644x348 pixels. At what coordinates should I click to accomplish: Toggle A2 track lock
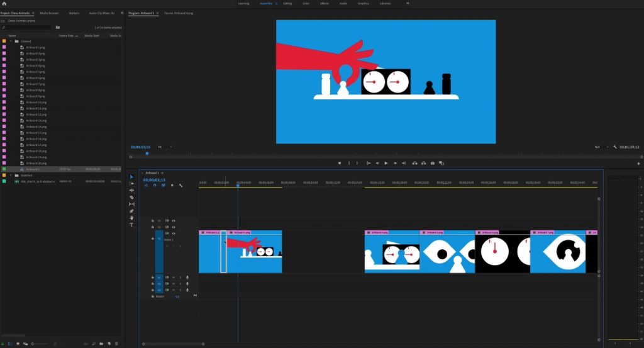152,283
